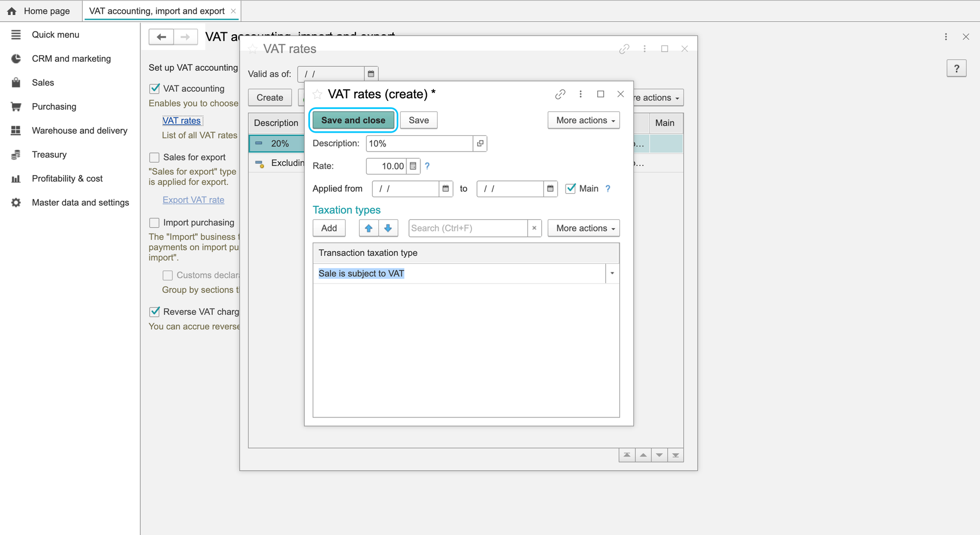Toggle the Reverse VAT charging checkbox

click(154, 312)
